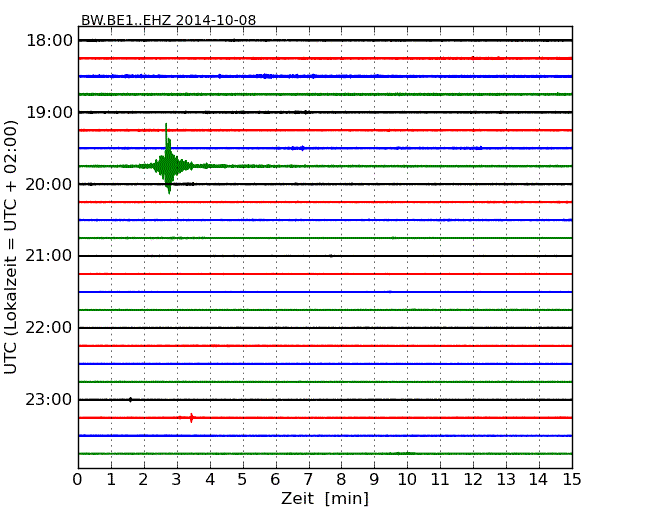The height and width of the screenshot is (520, 650).
Task: Click the UTC Lokalzeit vertical axis label
Action: point(11,247)
